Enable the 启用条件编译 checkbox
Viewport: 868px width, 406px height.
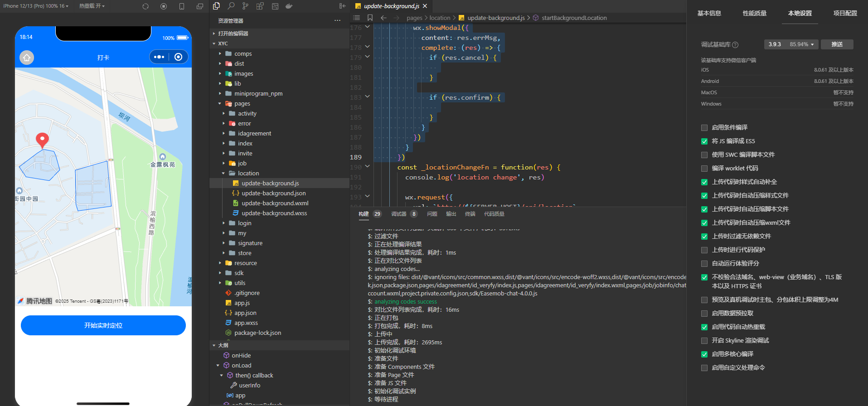coord(704,128)
